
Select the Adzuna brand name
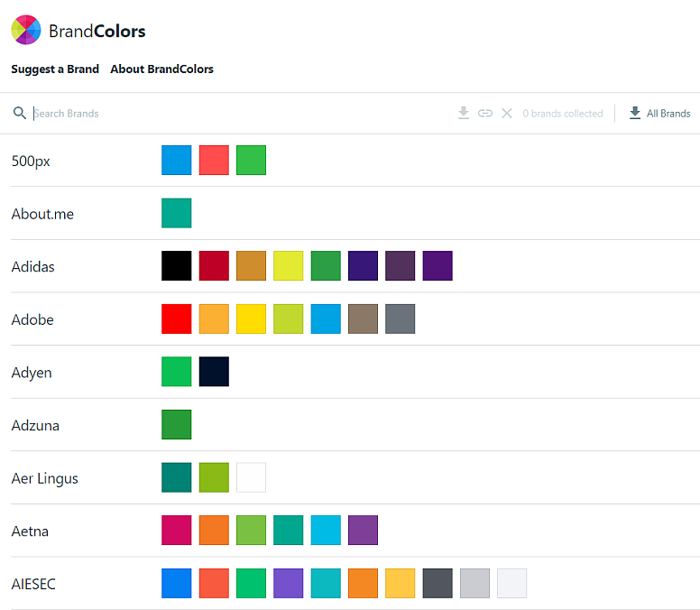pyautogui.click(x=35, y=426)
